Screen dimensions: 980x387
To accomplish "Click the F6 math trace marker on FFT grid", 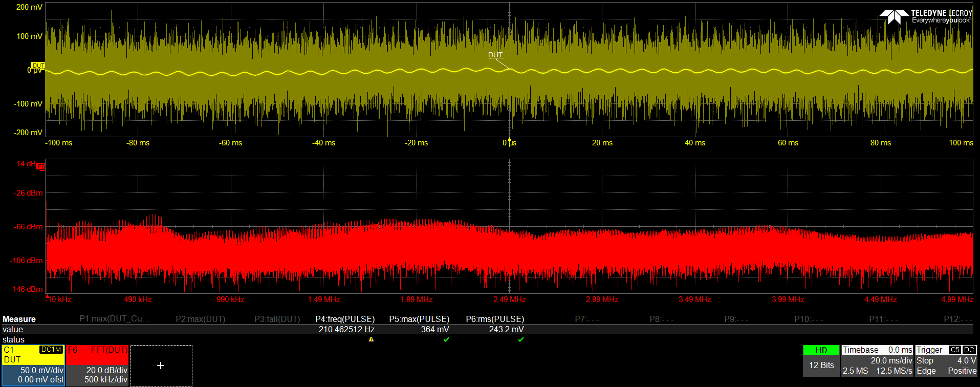I will click(41, 166).
